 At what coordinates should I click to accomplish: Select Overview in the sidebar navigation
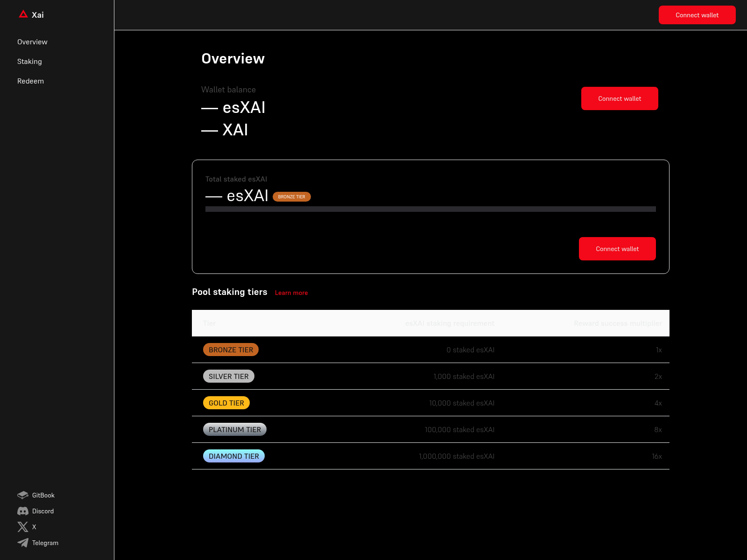pyautogui.click(x=32, y=42)
